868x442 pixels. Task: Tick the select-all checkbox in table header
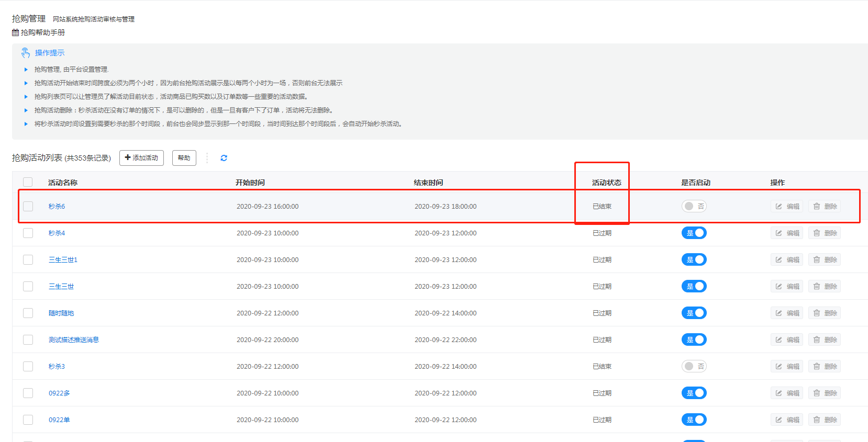[x=28, y=182]
